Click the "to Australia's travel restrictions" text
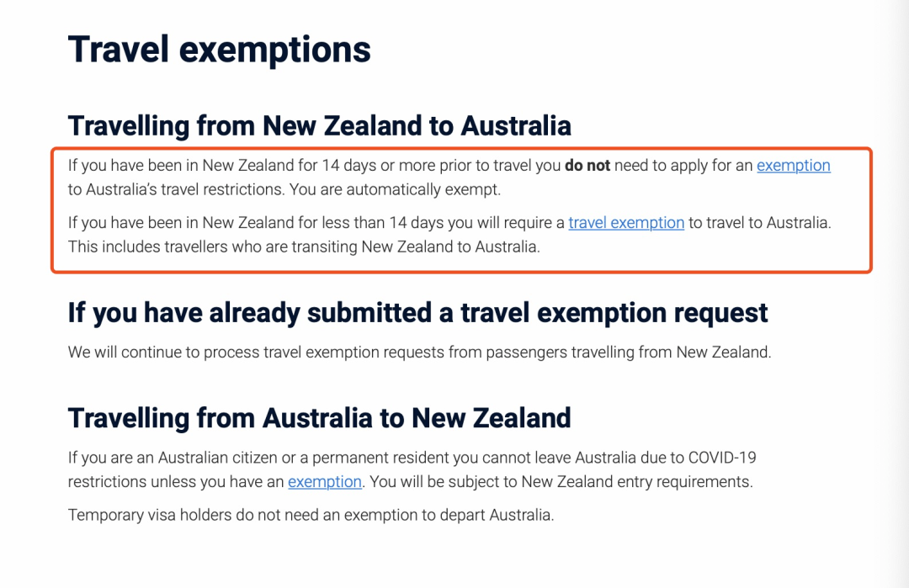The image size is (909, 588). (x=177, y=190)
